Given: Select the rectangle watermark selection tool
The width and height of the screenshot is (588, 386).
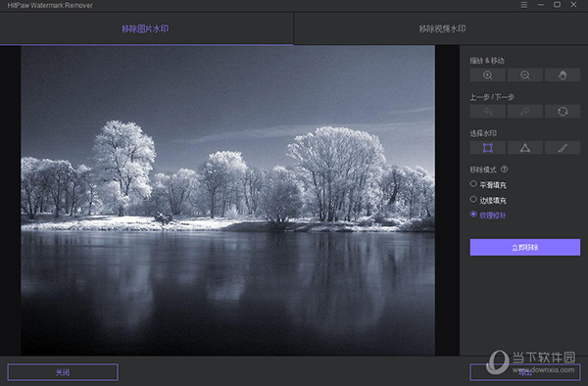Looking at the screenshot, I should 487,148.
